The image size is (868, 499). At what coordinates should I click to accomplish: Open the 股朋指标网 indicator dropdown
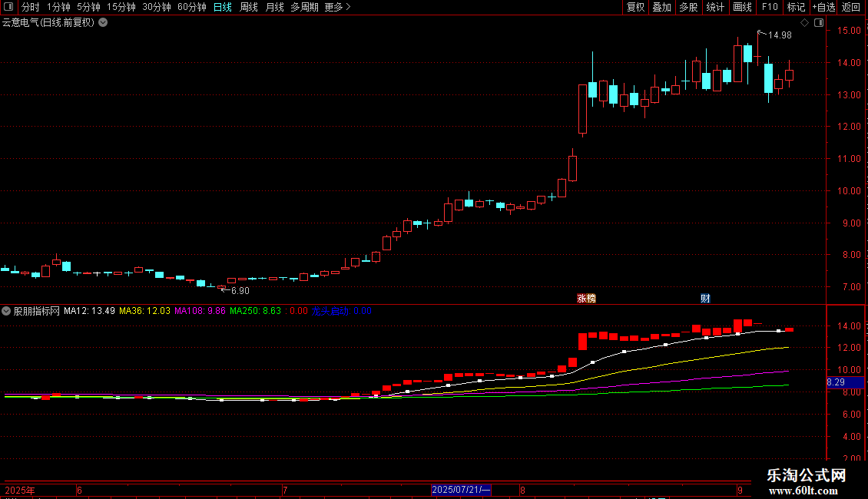click(x=6, y=311)
